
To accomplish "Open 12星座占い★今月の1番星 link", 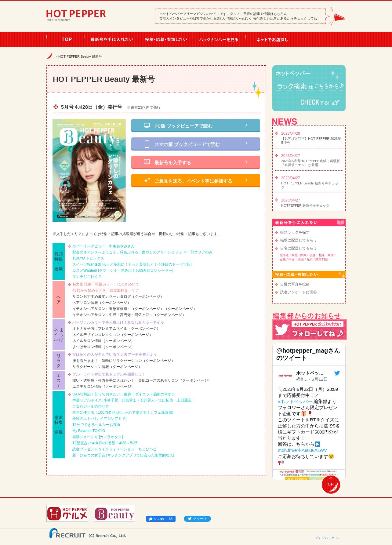I will [x=105, y=443].
